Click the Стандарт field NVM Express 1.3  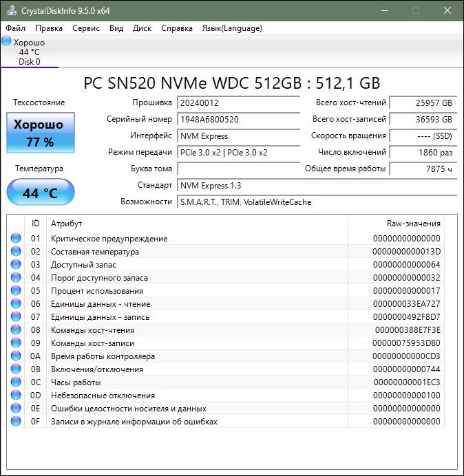click(317, 186)
